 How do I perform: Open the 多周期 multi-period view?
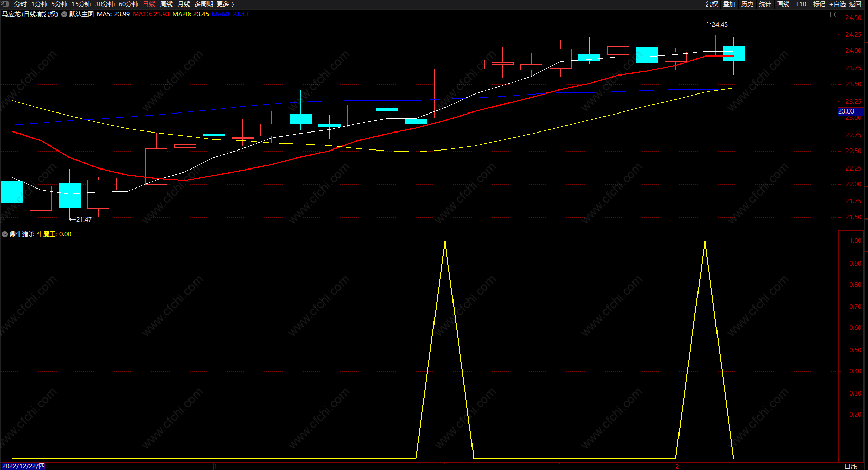coord(204,4)
